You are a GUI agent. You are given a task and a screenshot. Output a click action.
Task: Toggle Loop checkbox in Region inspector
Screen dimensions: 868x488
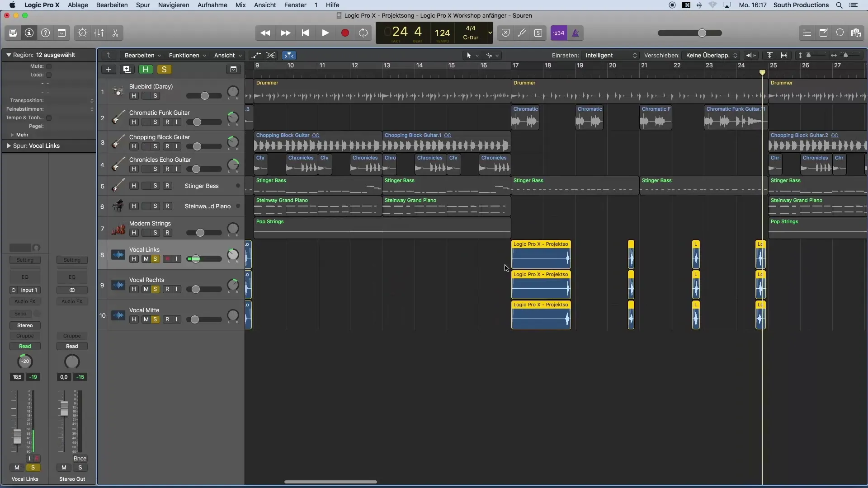pos(49,75)
